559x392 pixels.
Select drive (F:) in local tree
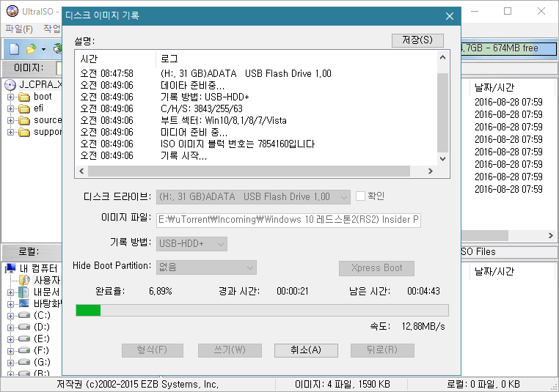pyautogui.click(x=42, y=351)
